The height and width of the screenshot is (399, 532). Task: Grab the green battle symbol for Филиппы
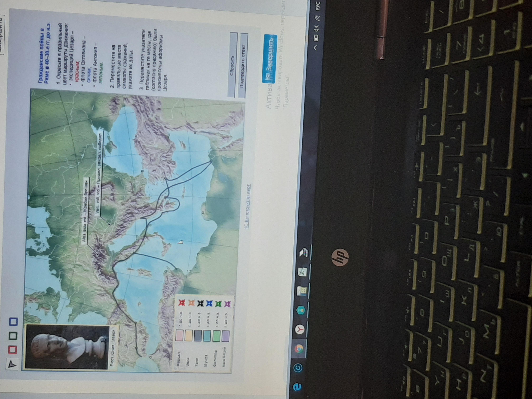point(218,304)
